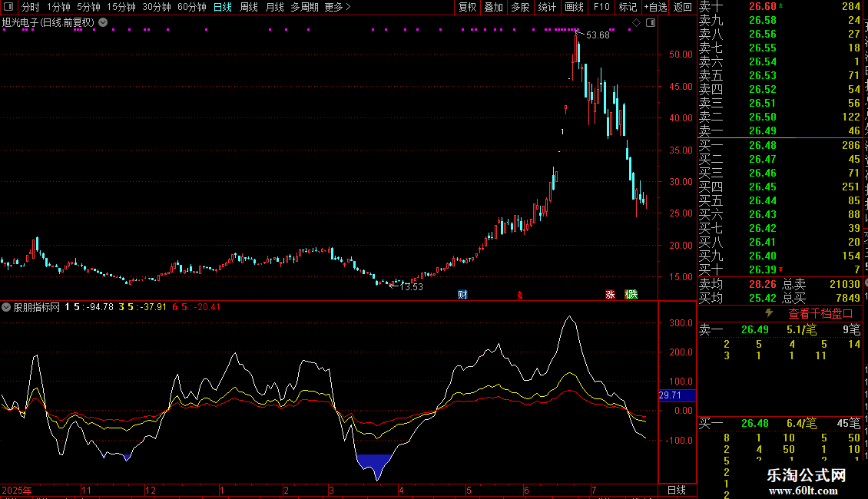Screen dimensions: 868x499
Task: Select 卖一 ask price 26.49 row
Action: pos(780,131)
